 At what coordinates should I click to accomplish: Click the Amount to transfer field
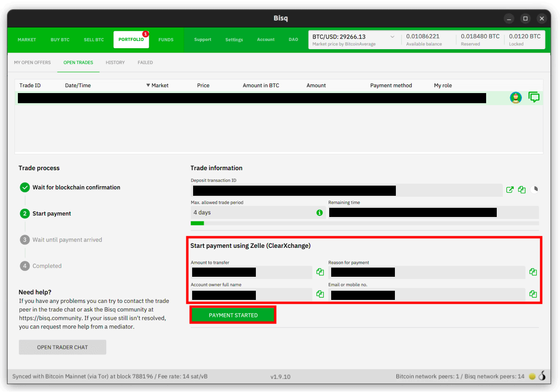point(252,272)
